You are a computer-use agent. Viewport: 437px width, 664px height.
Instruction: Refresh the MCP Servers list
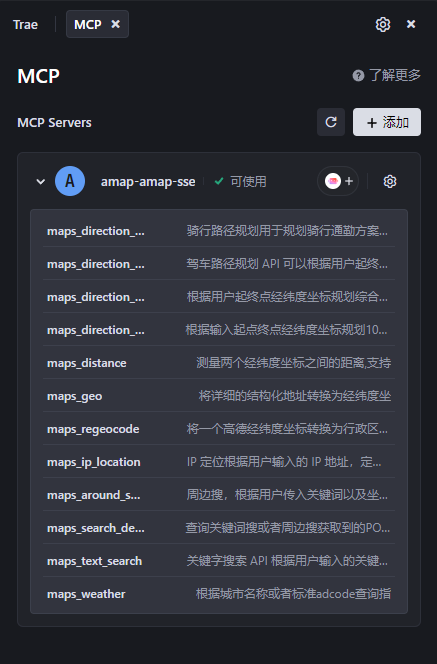pyautogui.click(x=331, y=122)
